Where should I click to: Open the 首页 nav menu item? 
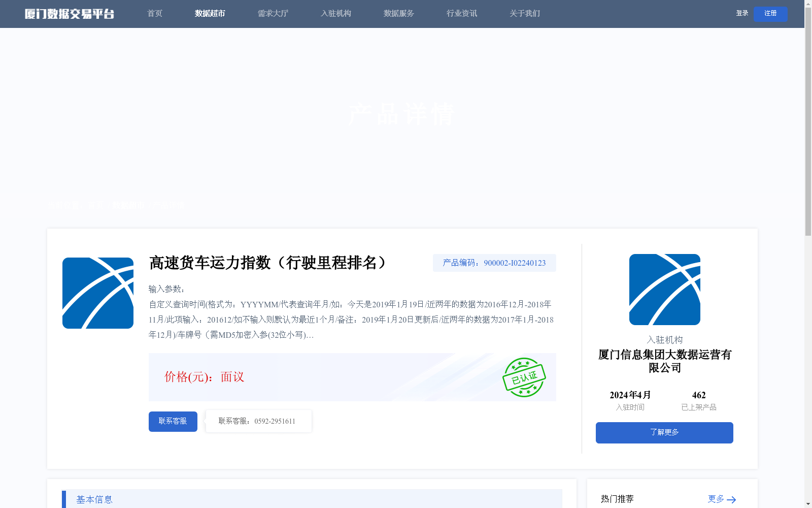click(155, 14)
